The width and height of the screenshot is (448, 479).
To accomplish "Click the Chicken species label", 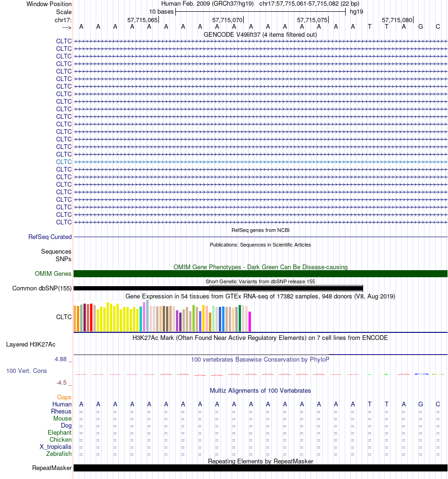I will [60, 439].
